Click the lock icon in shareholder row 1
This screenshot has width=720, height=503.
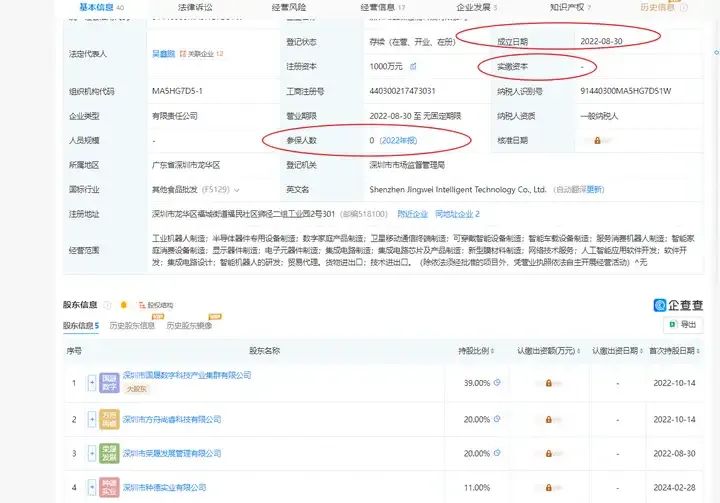pos(548,383)
